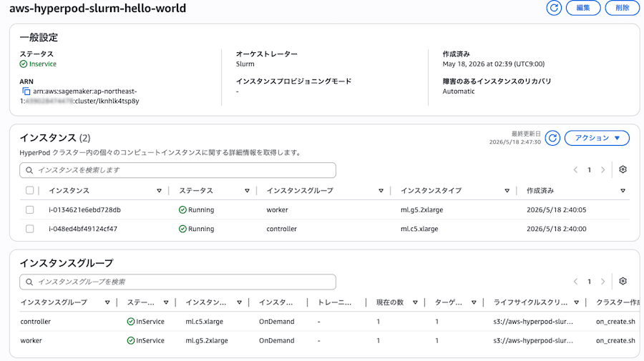Focus the instance search field
The image size is (644, 361).
[178, 170]
